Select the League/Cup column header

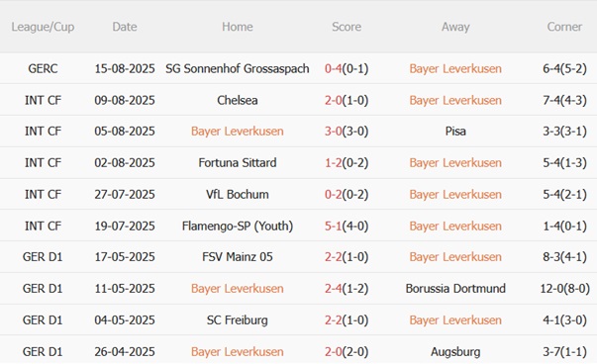click(43, 27)
